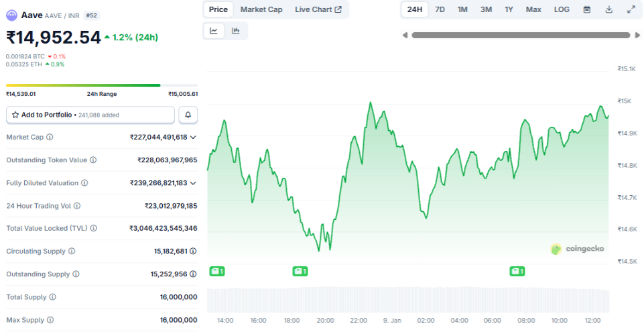
Task: Open the news marker near 18:00
Action: pos(300,271)
